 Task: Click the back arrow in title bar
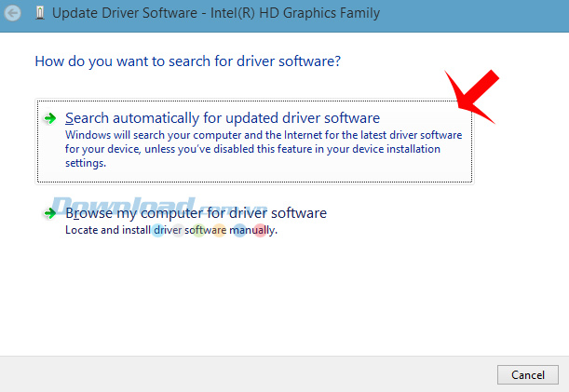[x=13, y=14]
